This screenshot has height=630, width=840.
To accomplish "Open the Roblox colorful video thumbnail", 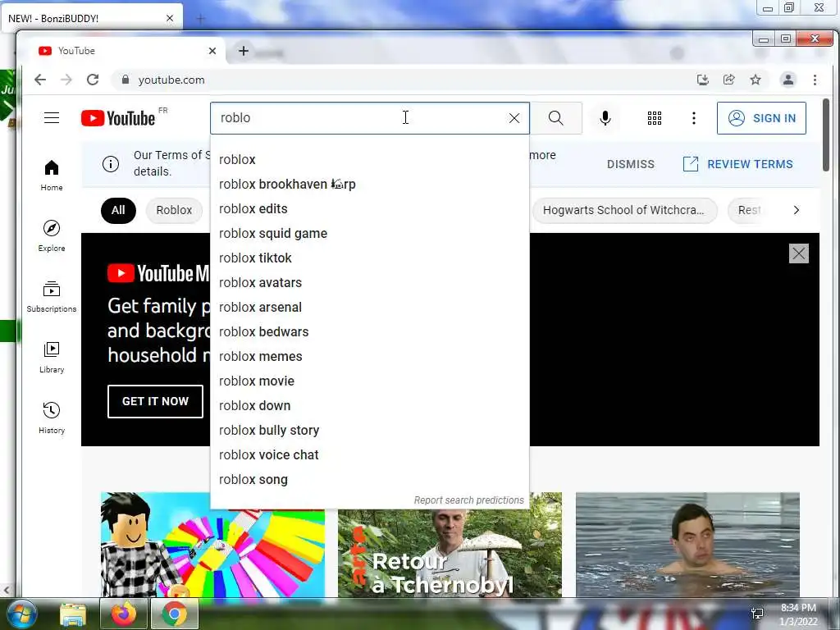I will pyautogui.click(x=212, y=545).
